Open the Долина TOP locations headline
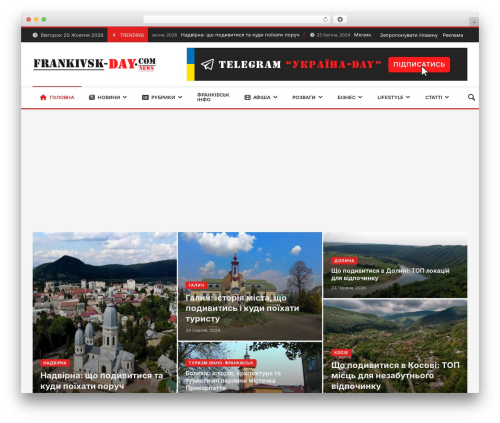The width and height of the screenshot is (500, 423). coord(390,274)
